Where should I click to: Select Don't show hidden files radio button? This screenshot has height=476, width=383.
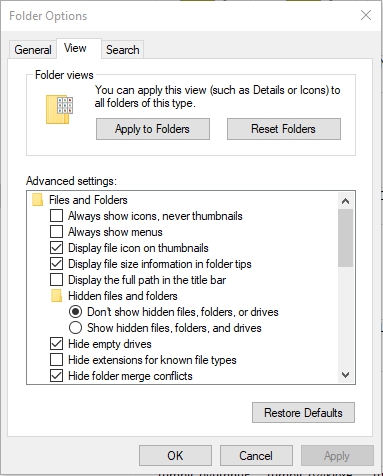[x=75, y=312]
